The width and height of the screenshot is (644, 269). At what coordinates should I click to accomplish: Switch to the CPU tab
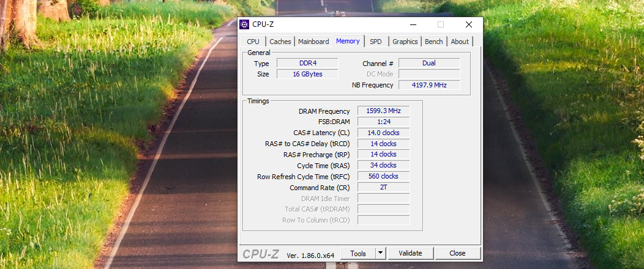point(253,42)
